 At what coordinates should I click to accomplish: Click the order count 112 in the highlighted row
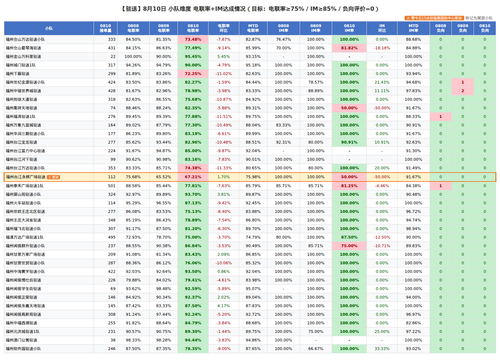pyautogui.click(x=112, y=177)
